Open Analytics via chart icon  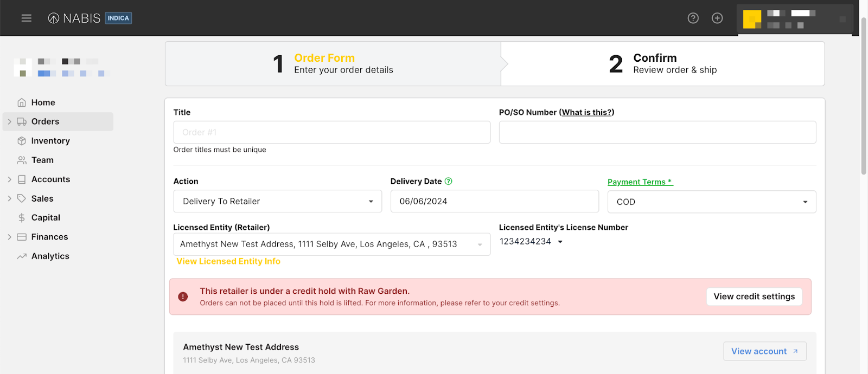pyautogui.click(x=22, y=256)
